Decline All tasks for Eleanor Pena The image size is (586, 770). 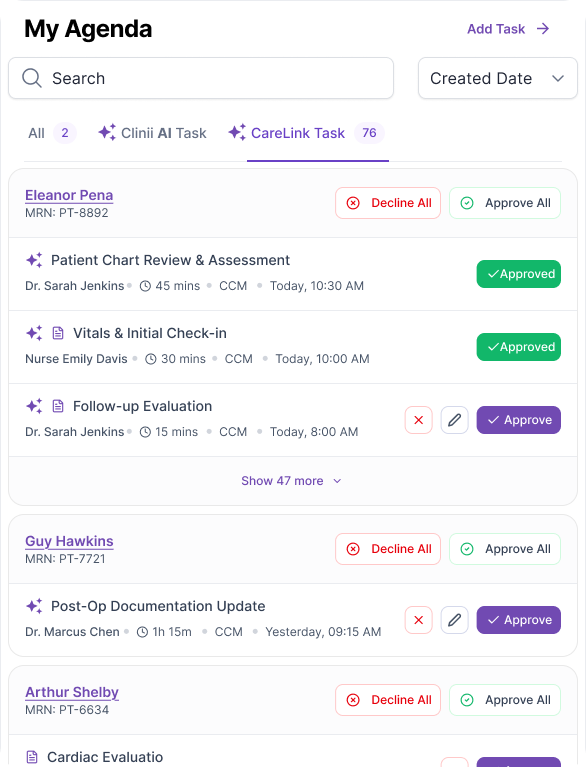(388, 203)
